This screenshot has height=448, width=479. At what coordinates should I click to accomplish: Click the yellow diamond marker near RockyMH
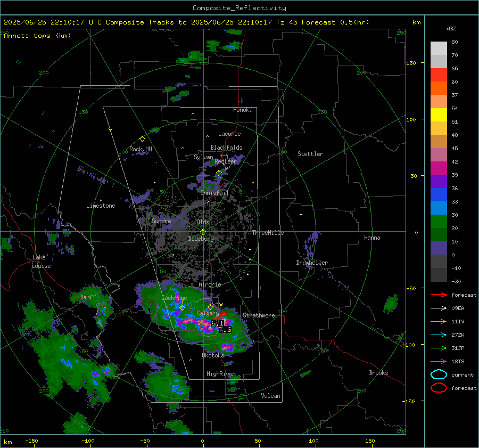tap(142, 139)
